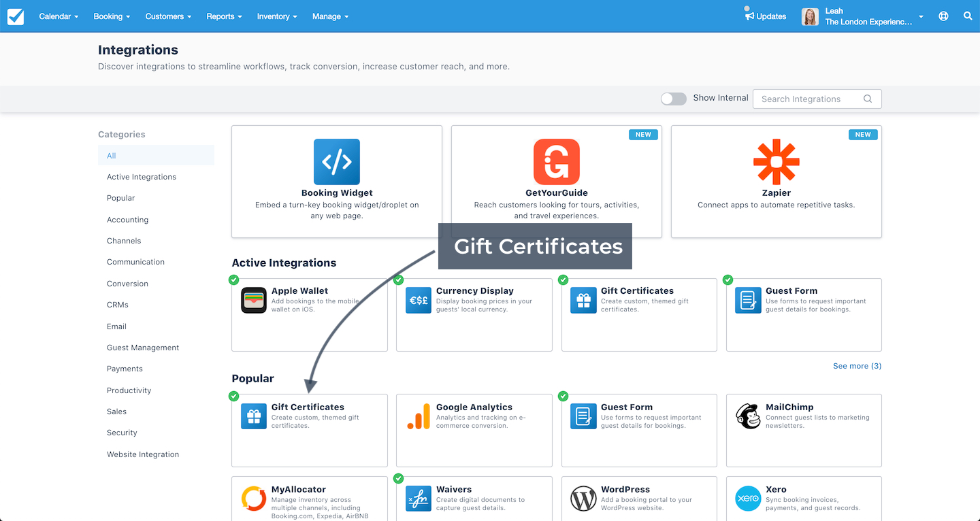This screenshot has height=521, width=980.
Task: Click Guest Form icon under Popular
Action: point(583,416)
